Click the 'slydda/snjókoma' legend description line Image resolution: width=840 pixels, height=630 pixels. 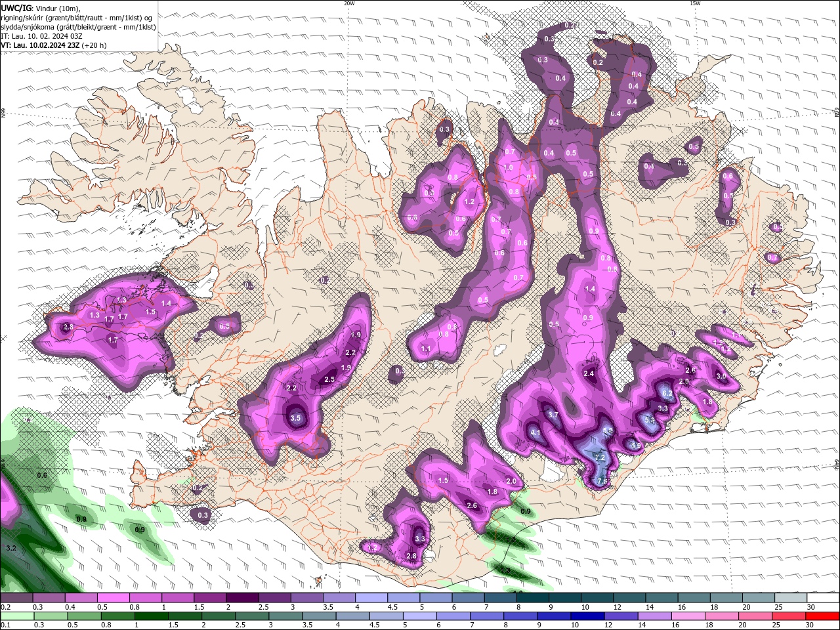79,27
